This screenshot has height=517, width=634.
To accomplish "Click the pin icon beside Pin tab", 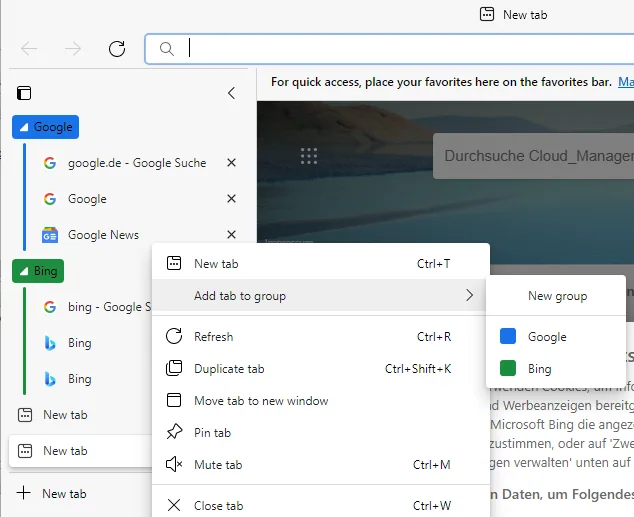I will [x=174, y=432].
